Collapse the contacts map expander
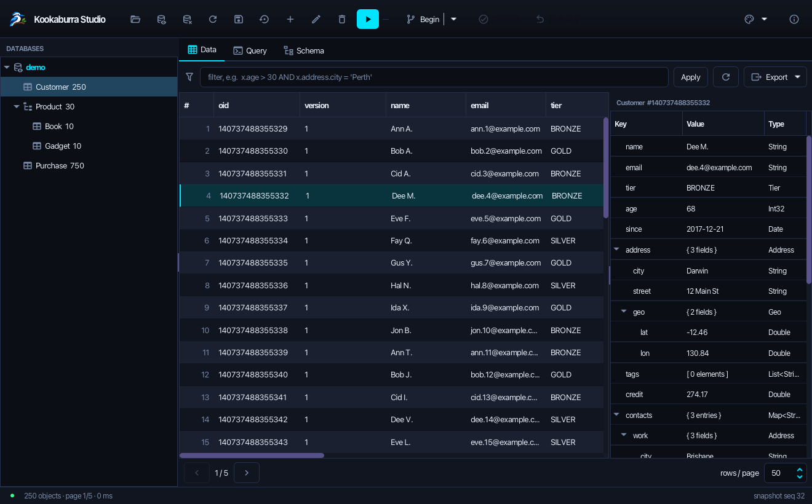The height and width of the screenshot is (504, 812). pos(616,415)
